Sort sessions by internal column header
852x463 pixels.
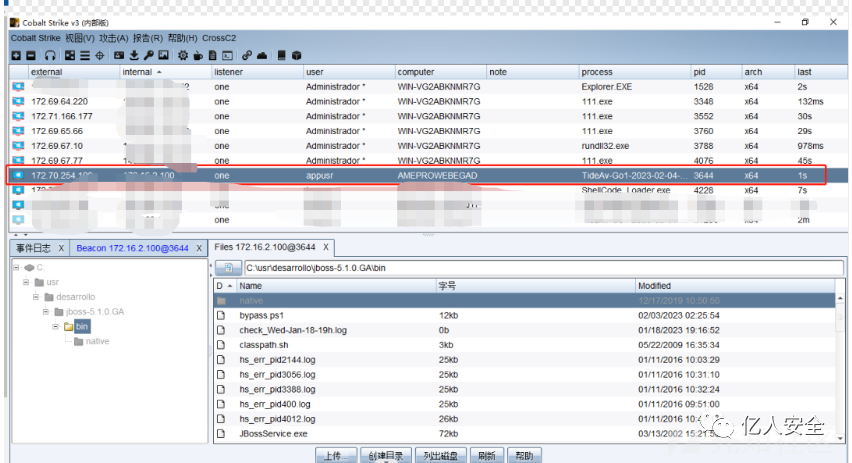click(165, 72)
